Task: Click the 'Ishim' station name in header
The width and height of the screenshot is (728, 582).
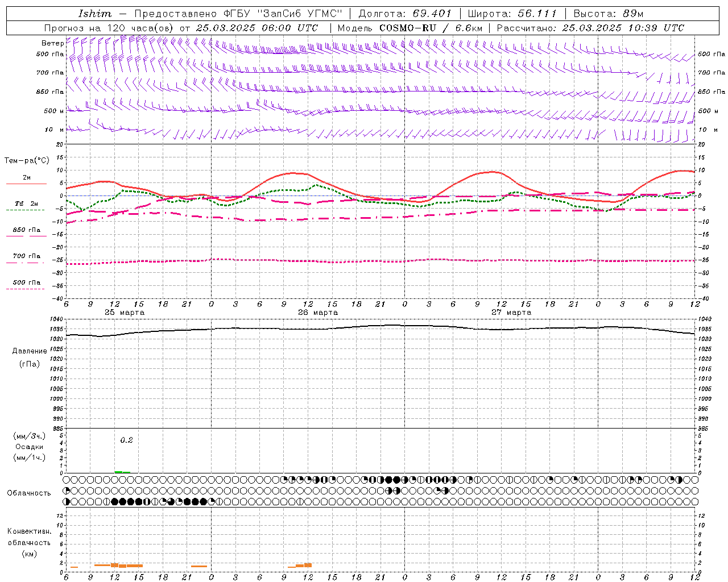Action: click(95, 14)
